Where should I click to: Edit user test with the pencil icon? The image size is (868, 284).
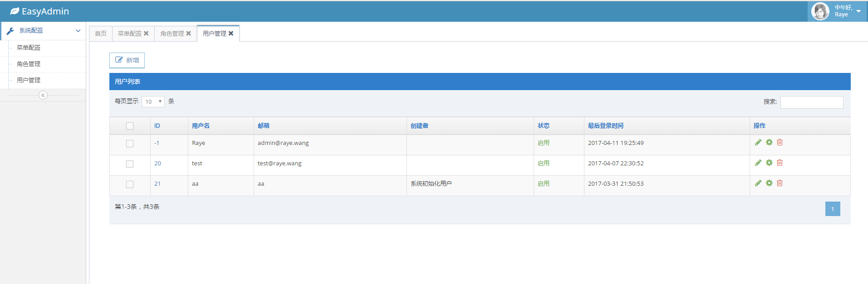(x=758, y=163)
